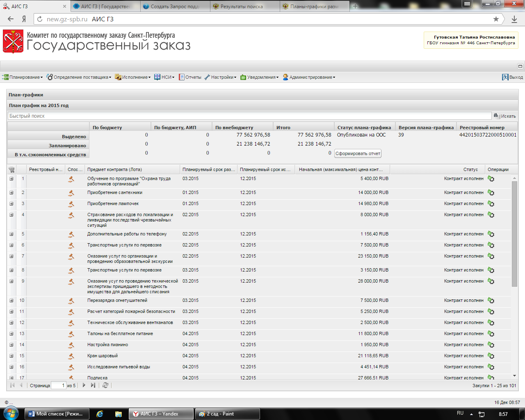The height and width of the screenshot is (420, 525).
Task: Click method icon for Талоны на бесплатное питание
Action: click(71, 334)
